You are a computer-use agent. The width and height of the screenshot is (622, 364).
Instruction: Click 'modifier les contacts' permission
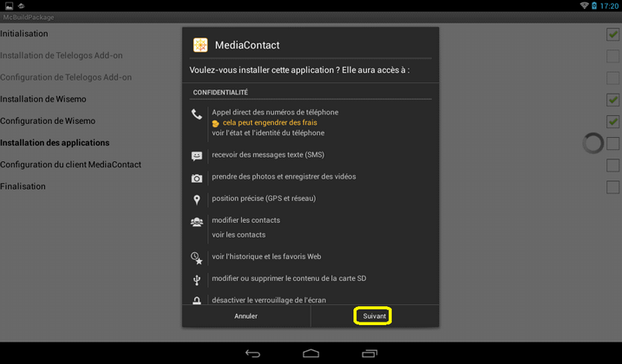tap(246, 220)
